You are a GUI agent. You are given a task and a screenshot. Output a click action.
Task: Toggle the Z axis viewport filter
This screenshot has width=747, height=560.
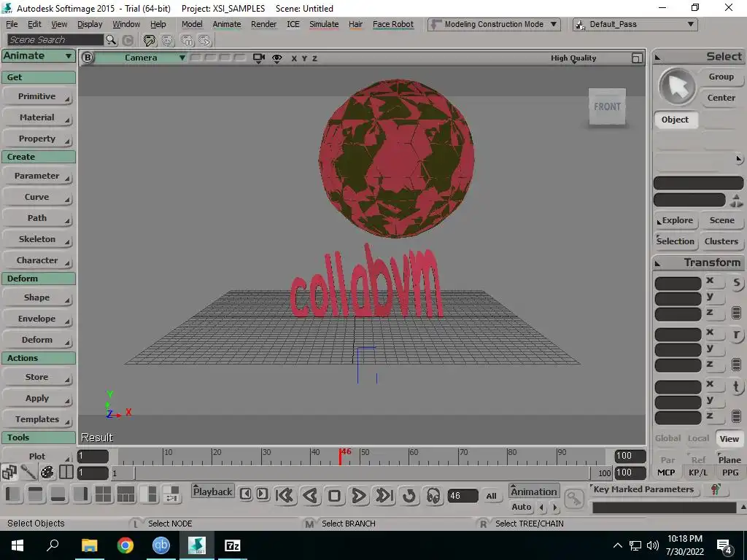click(x=315, y=58)
